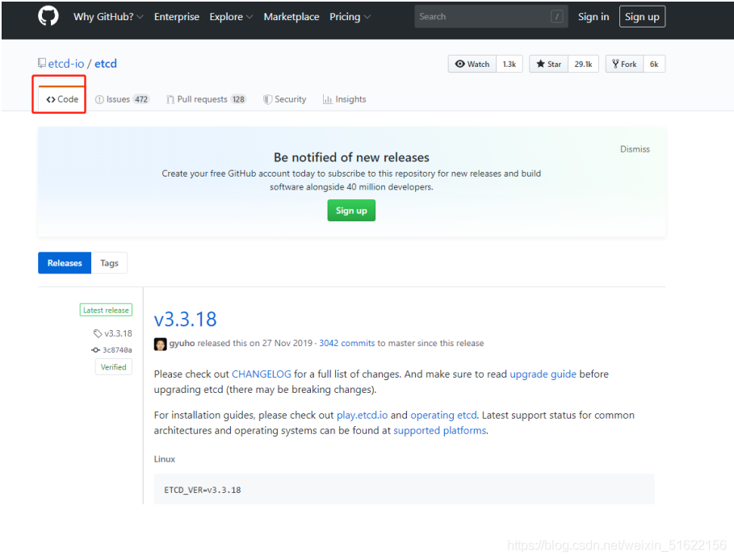Viewport: 734px width, 560px height.
Task: Switch to Tags view
Action: point(109,263)
